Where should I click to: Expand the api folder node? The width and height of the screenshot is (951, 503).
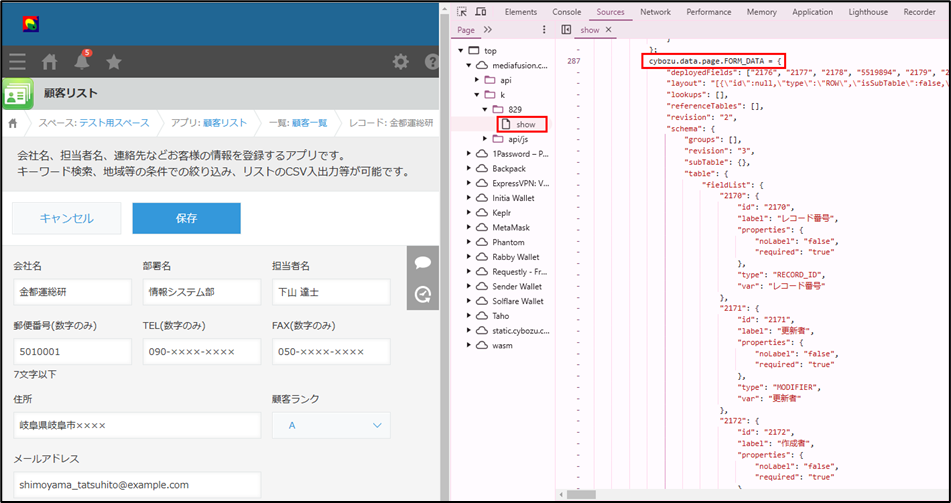(x=478, y=79)
